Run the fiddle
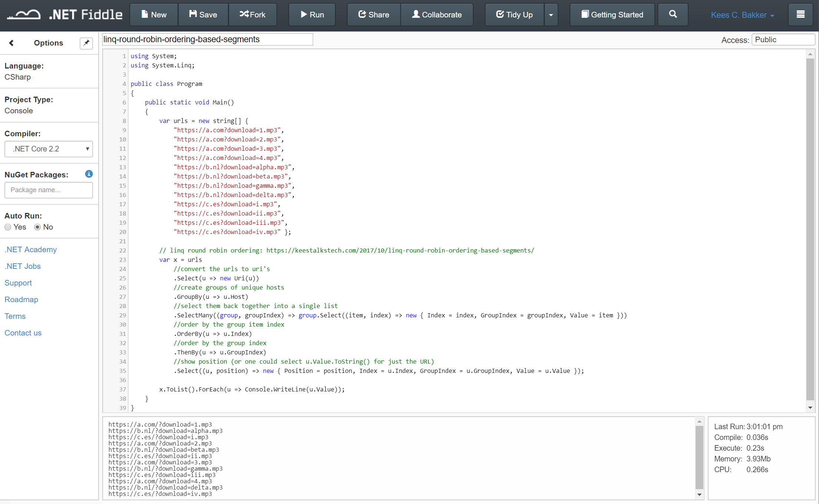Screen dimensions: 819x504 (x=312, y=15)
